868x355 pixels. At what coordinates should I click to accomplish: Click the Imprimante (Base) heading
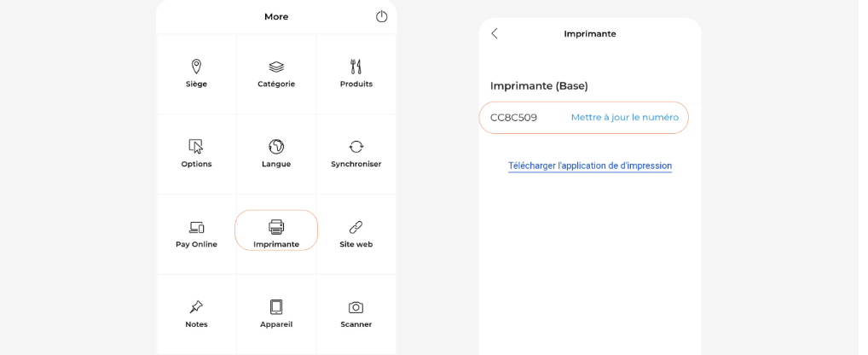point(539,86)
